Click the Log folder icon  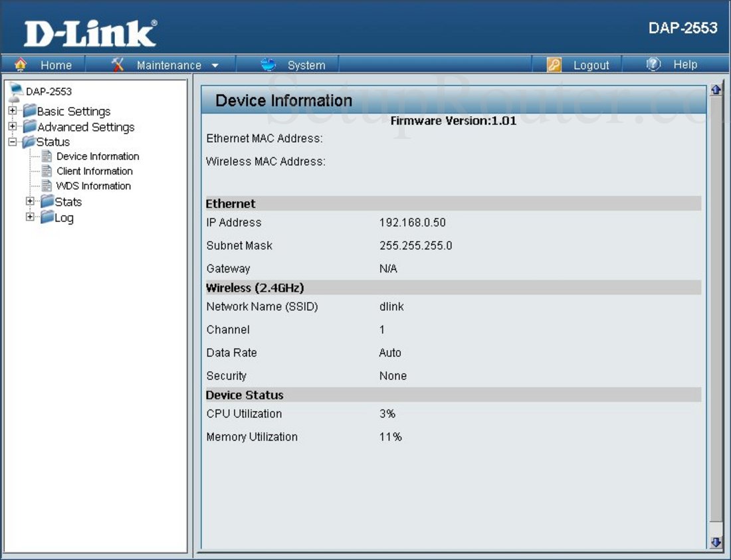click(47, 217)
